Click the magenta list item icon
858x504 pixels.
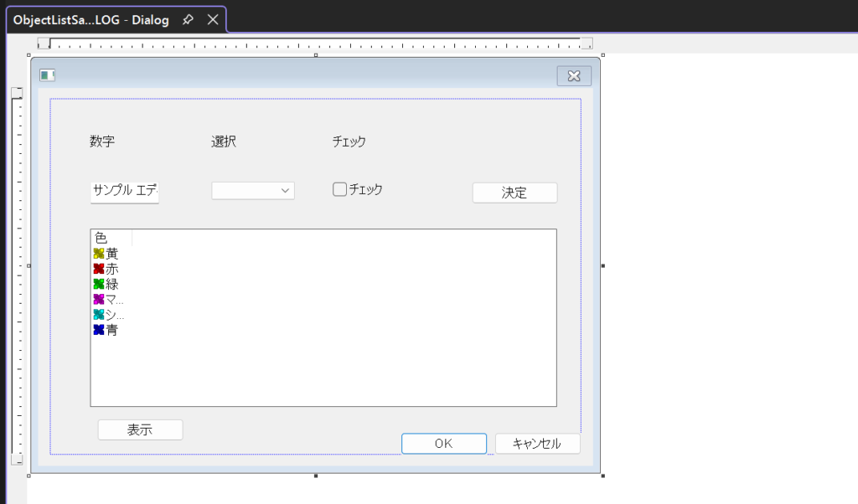click(x=99, y=299)
